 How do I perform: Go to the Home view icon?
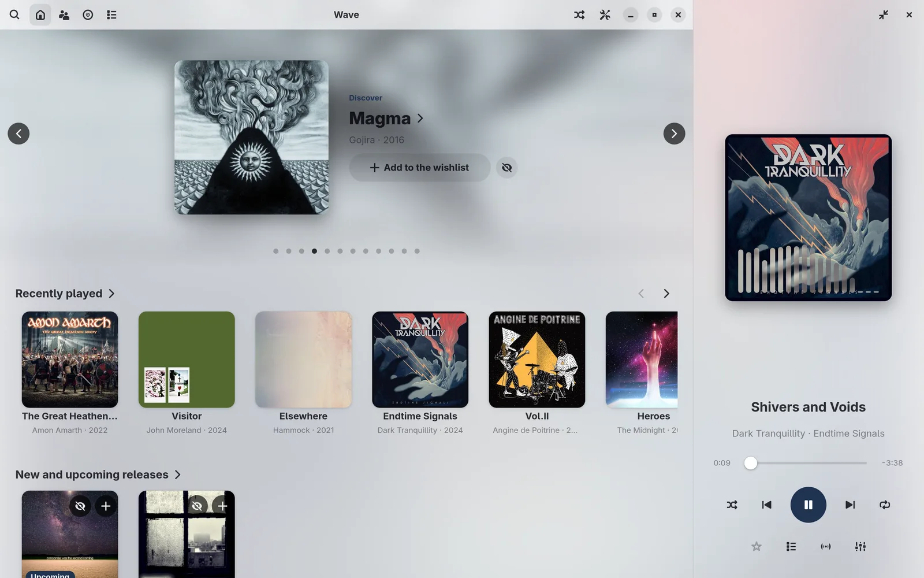(x=40, y=15)
